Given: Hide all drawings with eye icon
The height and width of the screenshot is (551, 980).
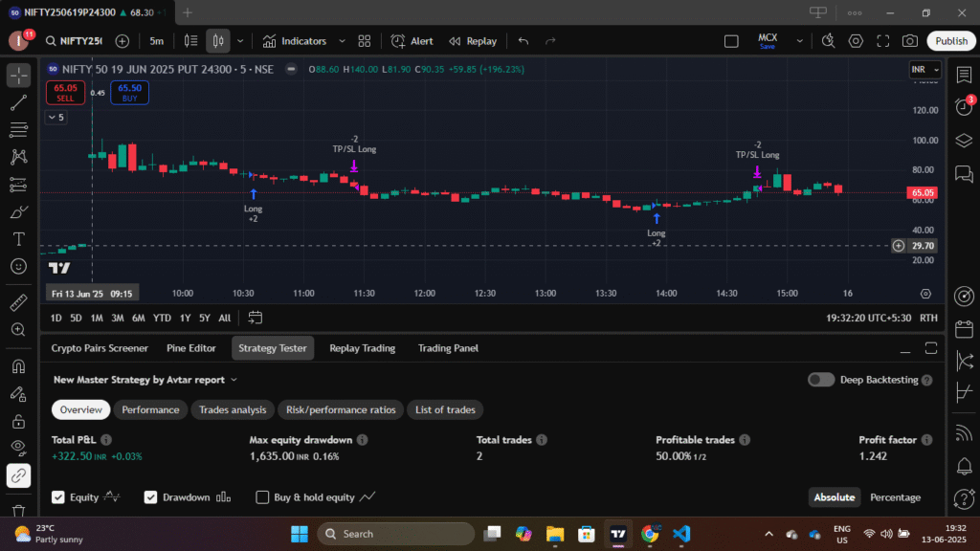Looking at the screenshot, I should tap(19, 448).
